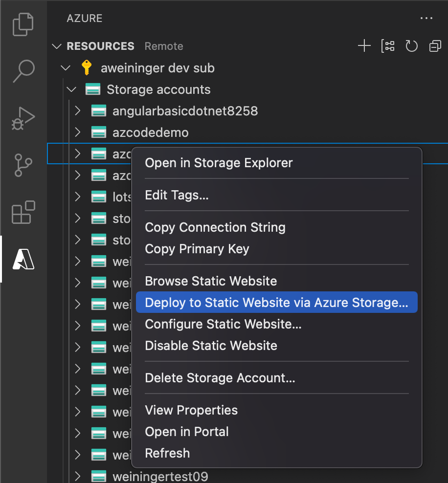The height and width of the screenshot is (483, 448).
Task: Click the AZURE panel title
Action: pos(85,19)
